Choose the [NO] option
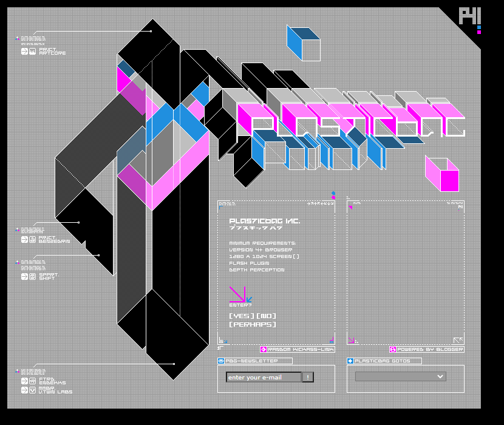Viewport: 504px width, 425px height. 267,316
